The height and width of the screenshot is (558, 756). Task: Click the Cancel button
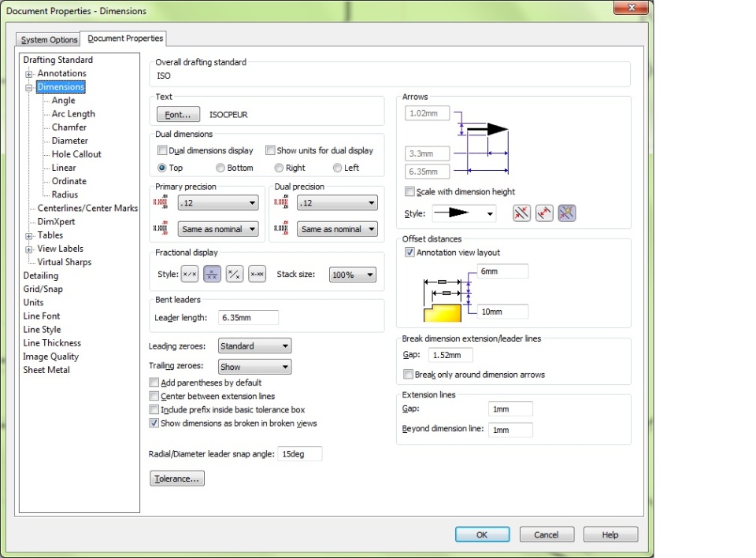point(547,534)
